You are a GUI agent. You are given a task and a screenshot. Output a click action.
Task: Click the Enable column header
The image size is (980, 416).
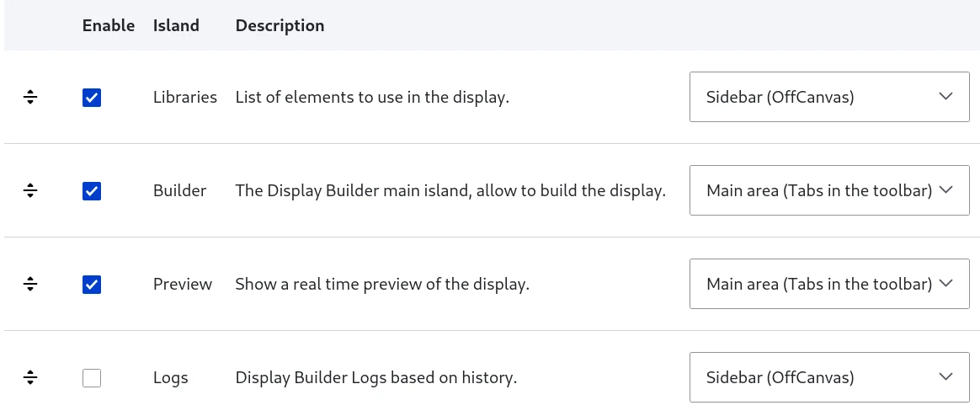[x=108, y=25]
